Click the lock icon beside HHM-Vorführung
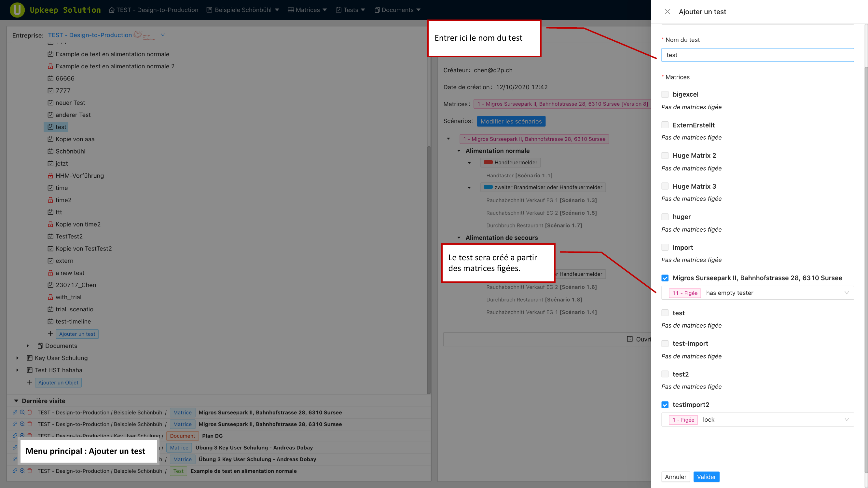This screenshot has height=488, width=868. pos(50,175)
